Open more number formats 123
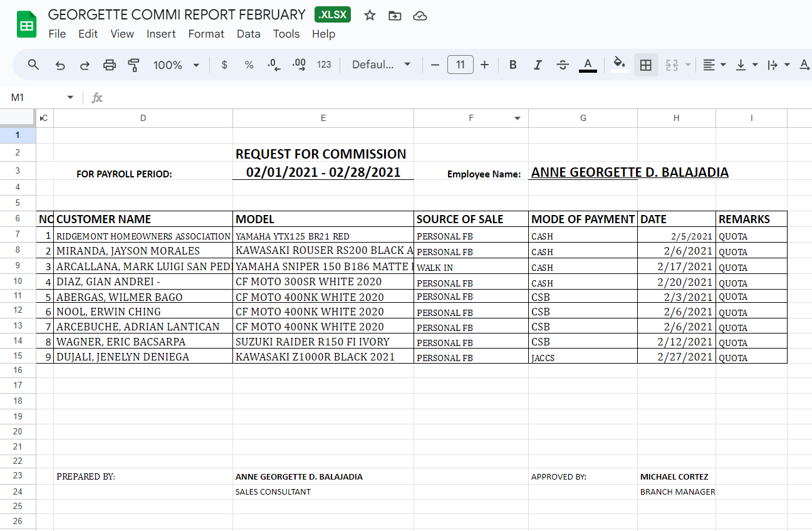The width and height of the screenshot is (812, 531). (x=324, y=65)
